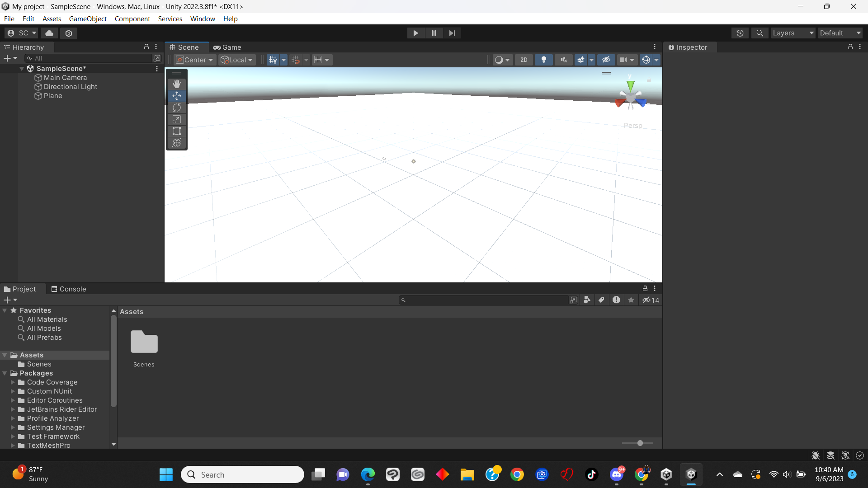Select Directional Light in Hierarchy
Screen dimensions: 868x488
[70, 87]
